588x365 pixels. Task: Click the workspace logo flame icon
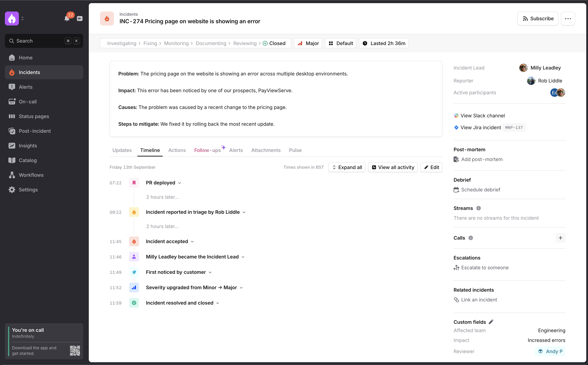12,19
